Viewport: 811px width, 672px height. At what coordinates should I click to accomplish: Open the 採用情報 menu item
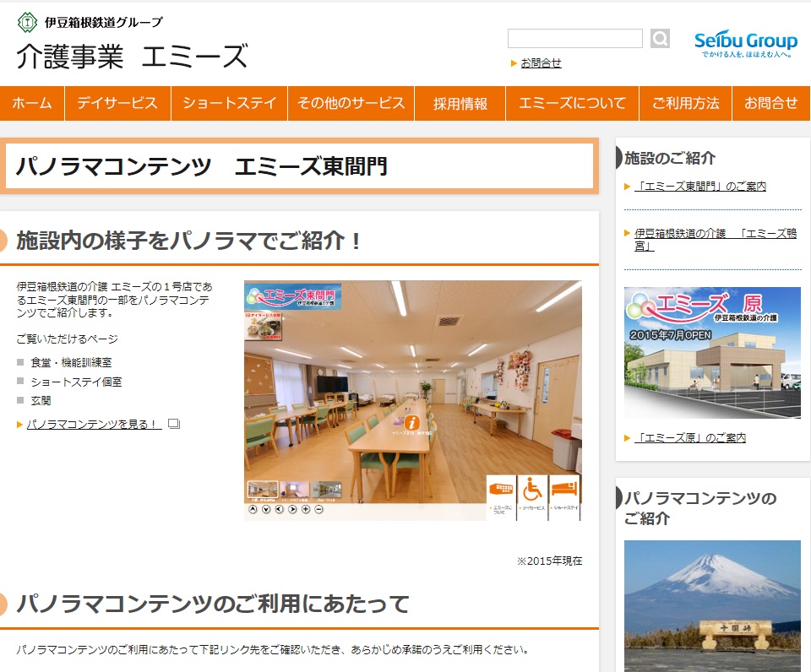click(x=460, y=103)
